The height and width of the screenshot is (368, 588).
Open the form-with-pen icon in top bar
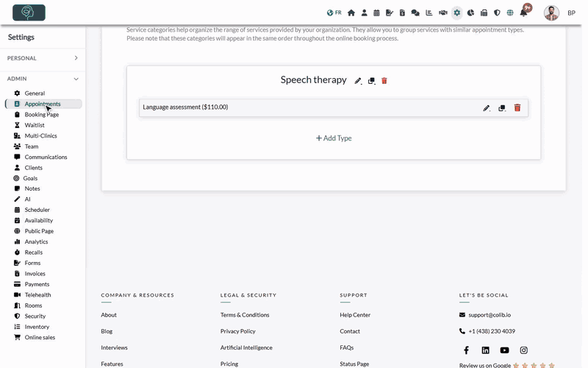click(390, 13)
